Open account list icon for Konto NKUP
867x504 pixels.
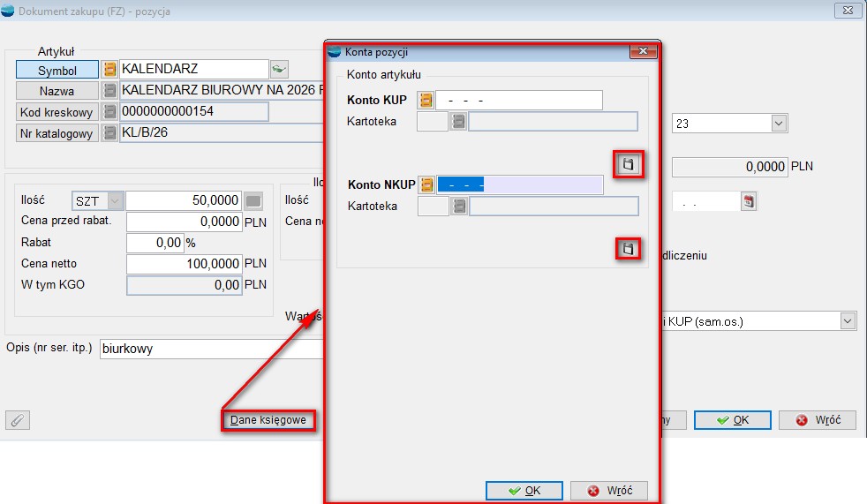tap(426, 184)
